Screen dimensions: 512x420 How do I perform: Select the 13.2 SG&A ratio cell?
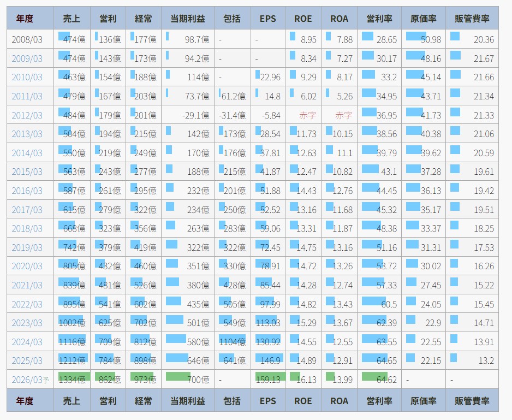[472, 360]
